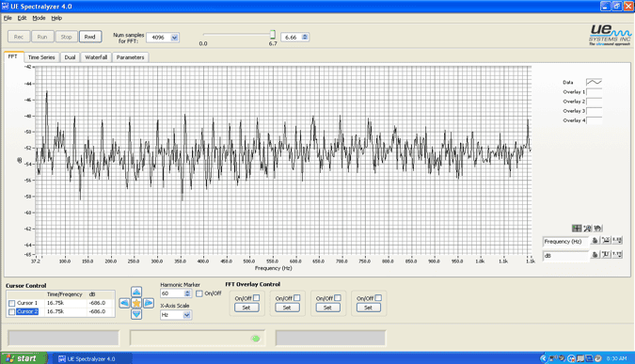635x364 pixels.
Task: Open the Mode menu
Action: 39,18
